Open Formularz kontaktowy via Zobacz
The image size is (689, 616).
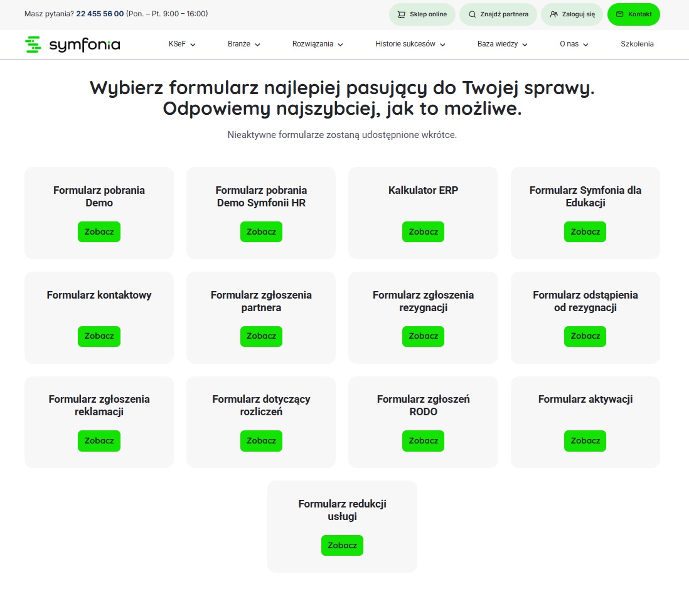point(99,336)
